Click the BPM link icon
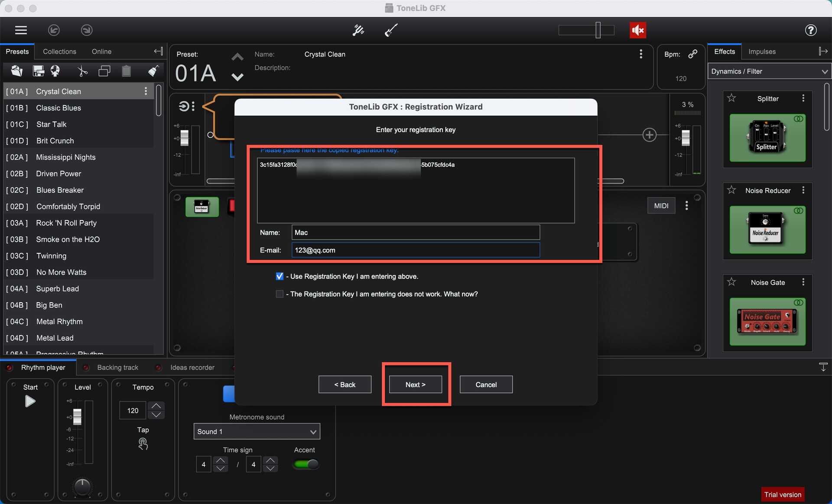 692,54
